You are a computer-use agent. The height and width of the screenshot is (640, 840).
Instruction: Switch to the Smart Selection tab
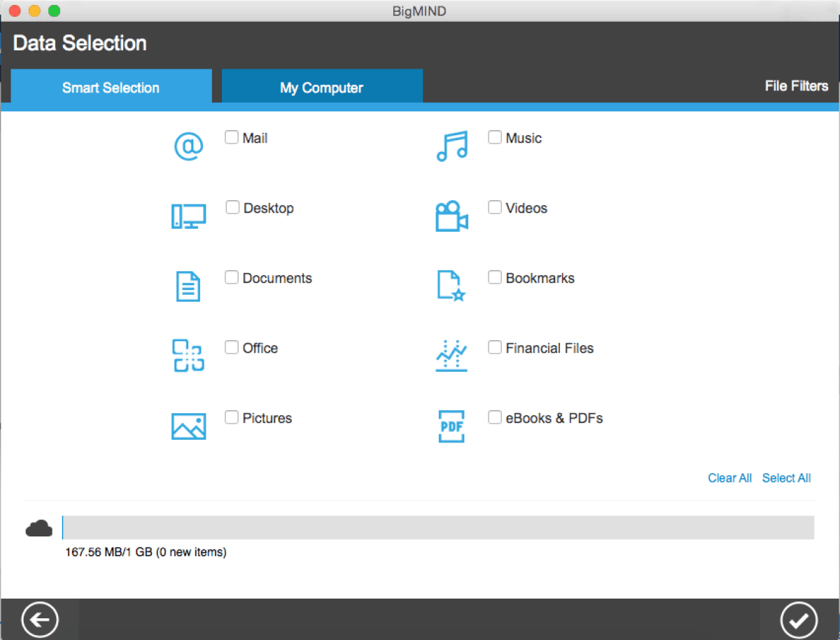pyautogui.click(x=111, y=87)
